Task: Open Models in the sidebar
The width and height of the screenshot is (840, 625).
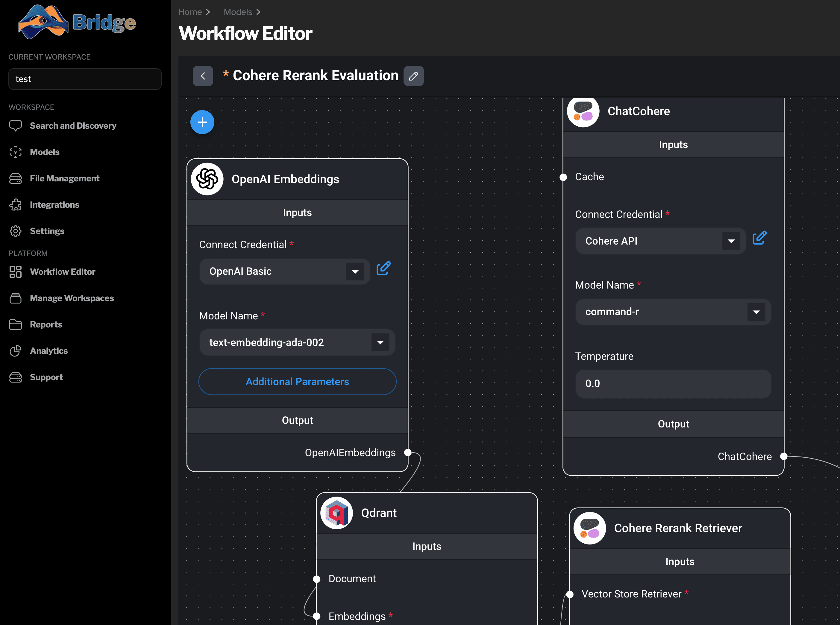Action: click(45, 152)
